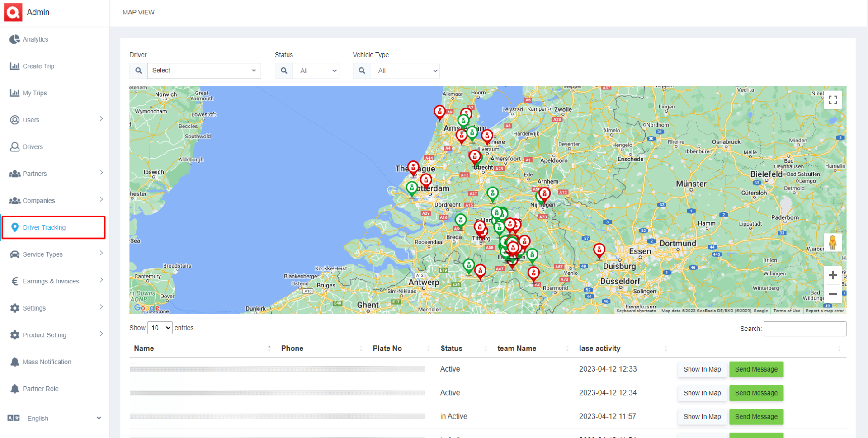Click the Driver Tracking pin icon

point(15,227)
